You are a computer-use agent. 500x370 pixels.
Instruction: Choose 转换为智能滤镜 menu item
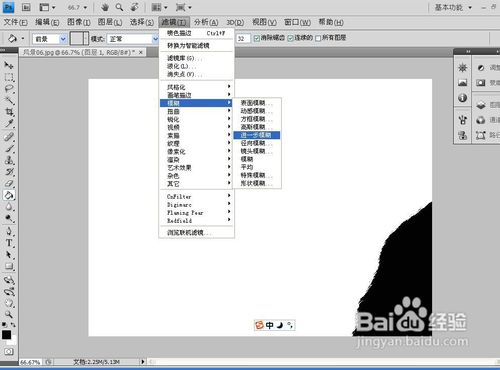(x=197, y=46)
